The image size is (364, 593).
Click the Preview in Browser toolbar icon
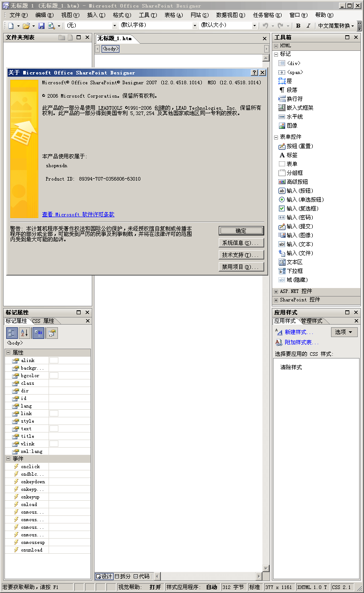[x=51, y=26]
